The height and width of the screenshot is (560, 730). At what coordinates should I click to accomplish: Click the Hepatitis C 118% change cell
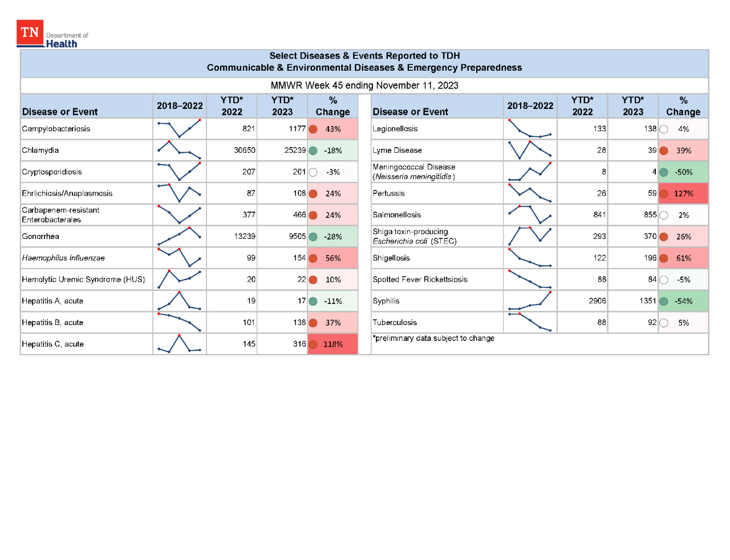pyautogui.click(x=332, y=344)
